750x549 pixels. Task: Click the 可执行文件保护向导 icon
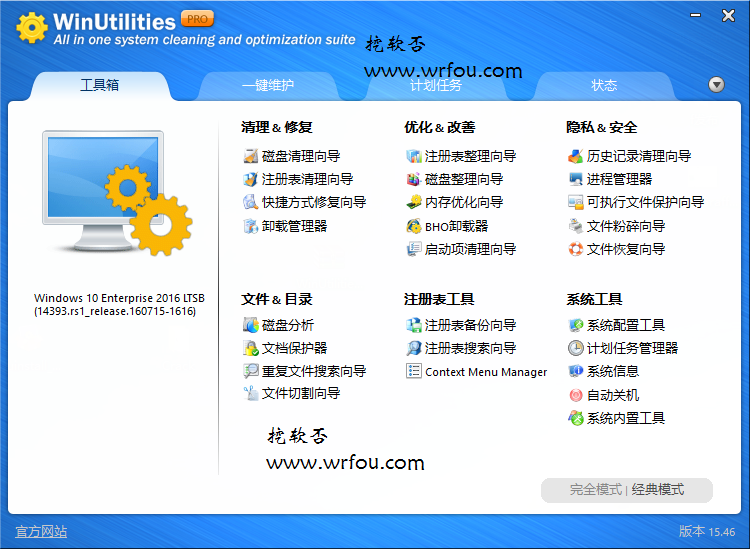pos(575,202)
